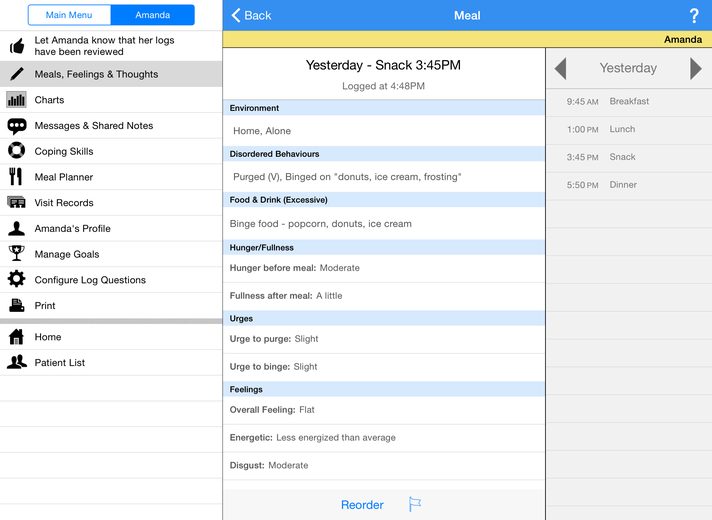Click the Yesterday date label
Screen dimensions: 712x520
pos(628,68)
